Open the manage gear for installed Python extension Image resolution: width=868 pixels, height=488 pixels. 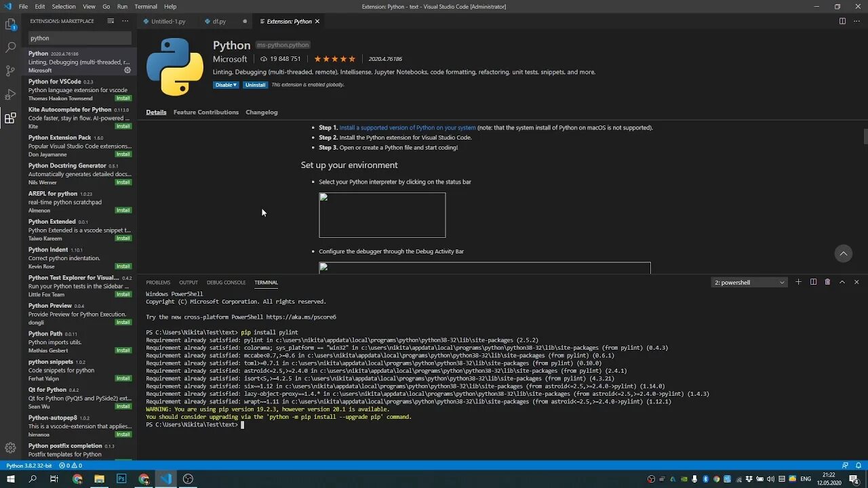coord(127,70)
